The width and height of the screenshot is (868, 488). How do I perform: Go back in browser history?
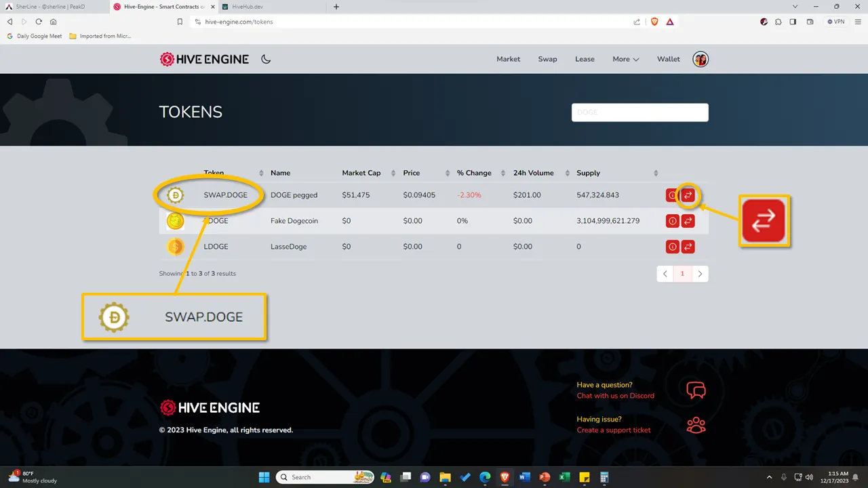click(x=9, y=22)
